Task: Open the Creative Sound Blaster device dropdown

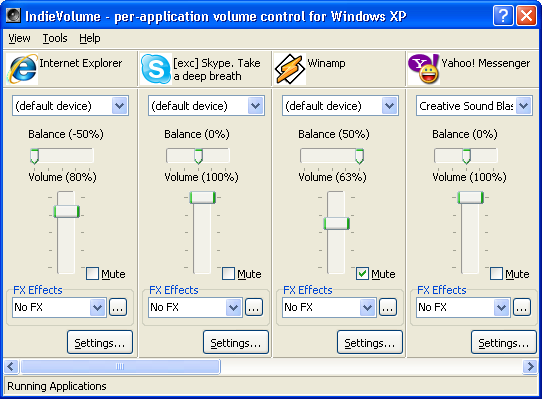Action: click(x=524, y=105)
